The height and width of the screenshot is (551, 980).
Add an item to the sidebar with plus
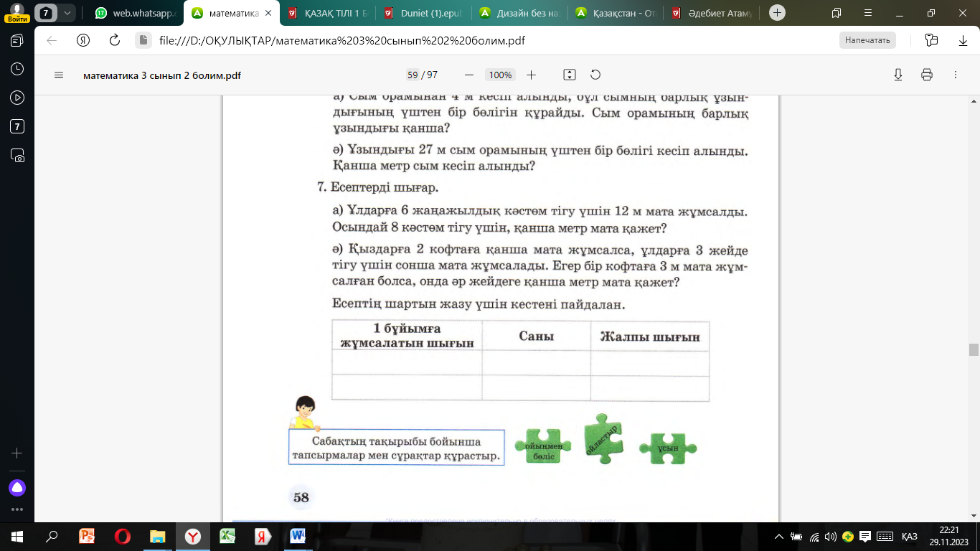[x=17, y=453]
